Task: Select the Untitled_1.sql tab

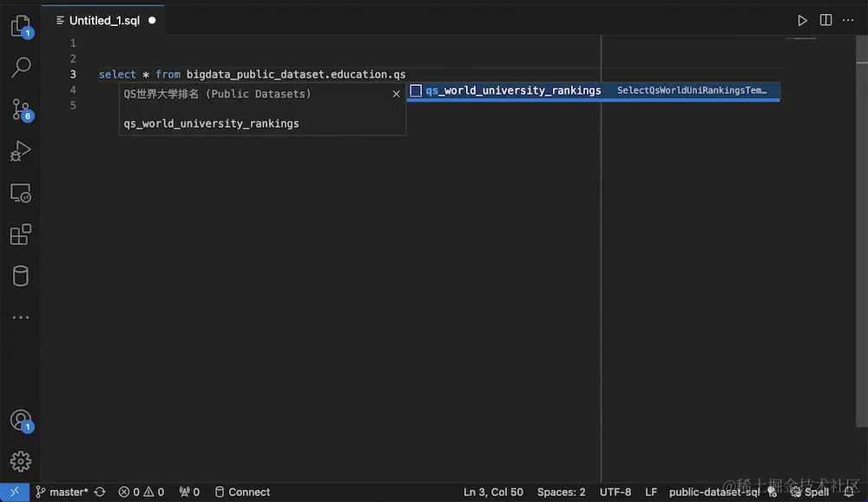Action: 105,21
